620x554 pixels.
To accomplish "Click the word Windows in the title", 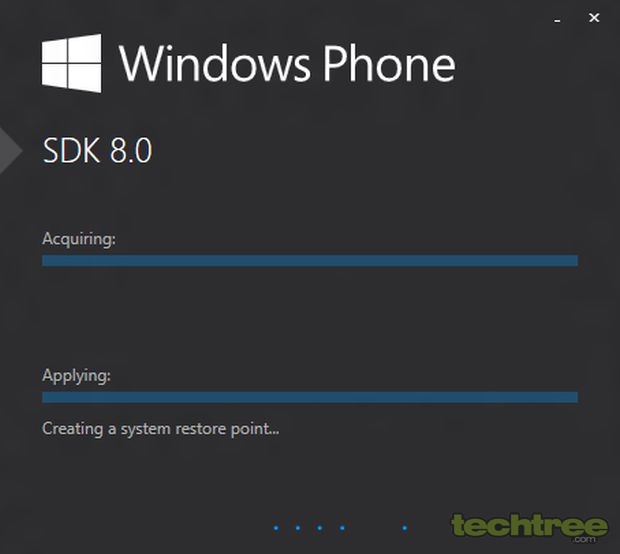I will click(x=215, y=63).
